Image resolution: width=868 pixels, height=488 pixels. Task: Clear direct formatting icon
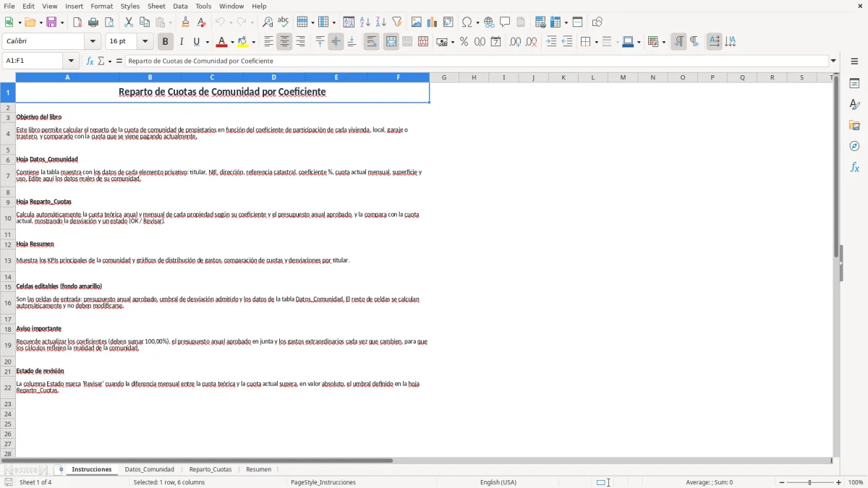(201, 22)
